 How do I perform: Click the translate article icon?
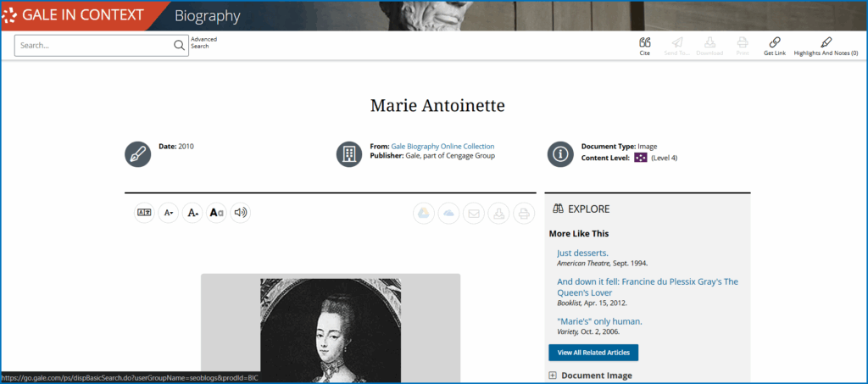pos(145,213)
